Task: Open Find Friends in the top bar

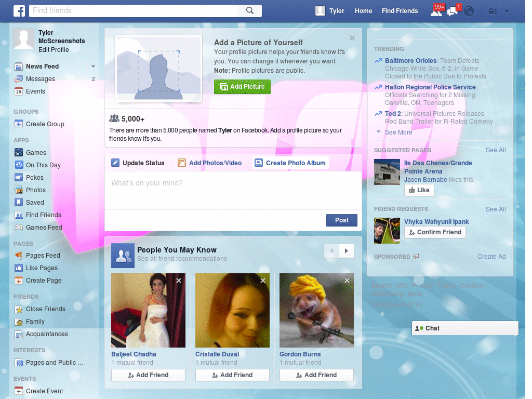Action: 400,11
